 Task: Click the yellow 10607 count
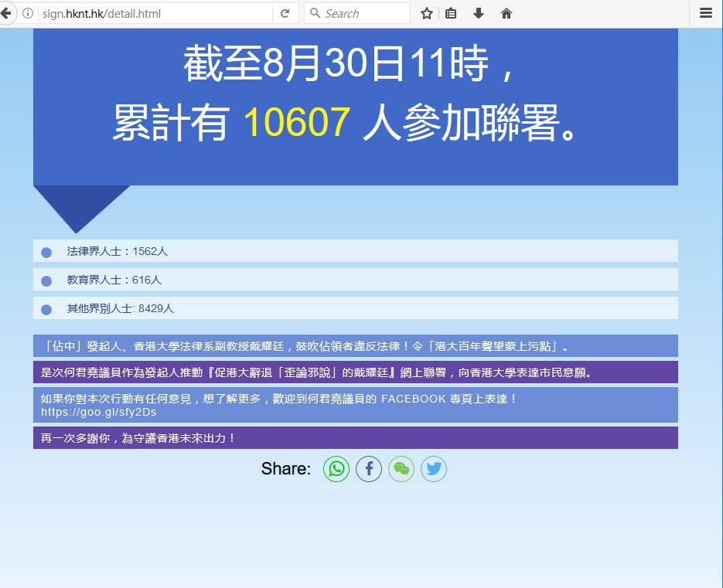[x=296, y=122]
